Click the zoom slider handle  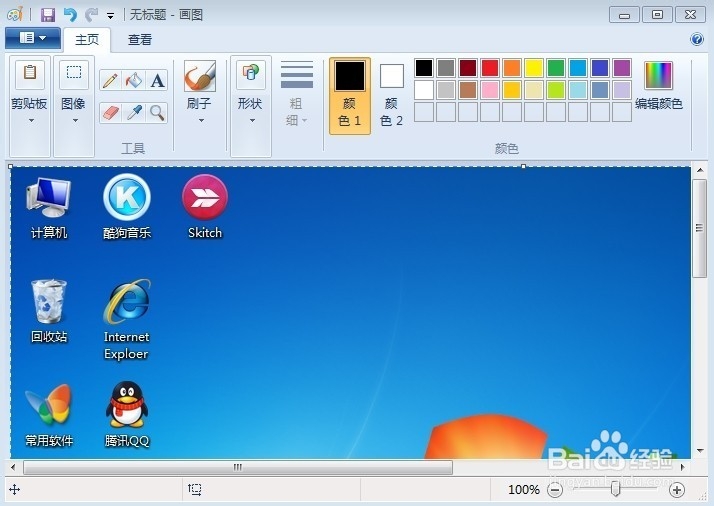(616, 489)
